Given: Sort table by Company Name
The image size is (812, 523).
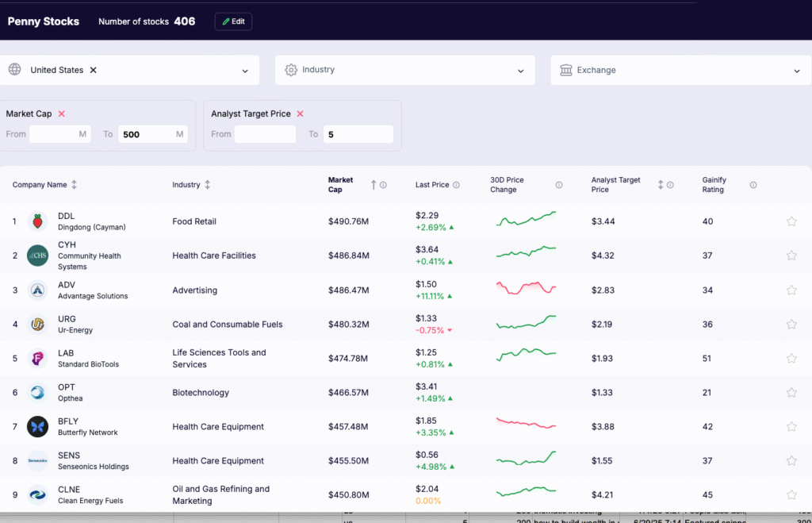Looking at the screenshot, I should pos(74,185).
